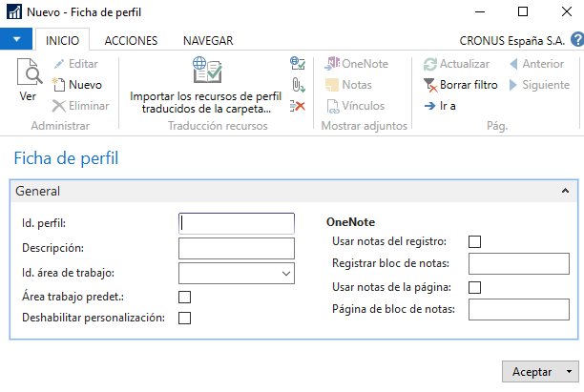Click the red X remove translated resources icon
This screenshot has width=584, height=392.
[298, 106]
